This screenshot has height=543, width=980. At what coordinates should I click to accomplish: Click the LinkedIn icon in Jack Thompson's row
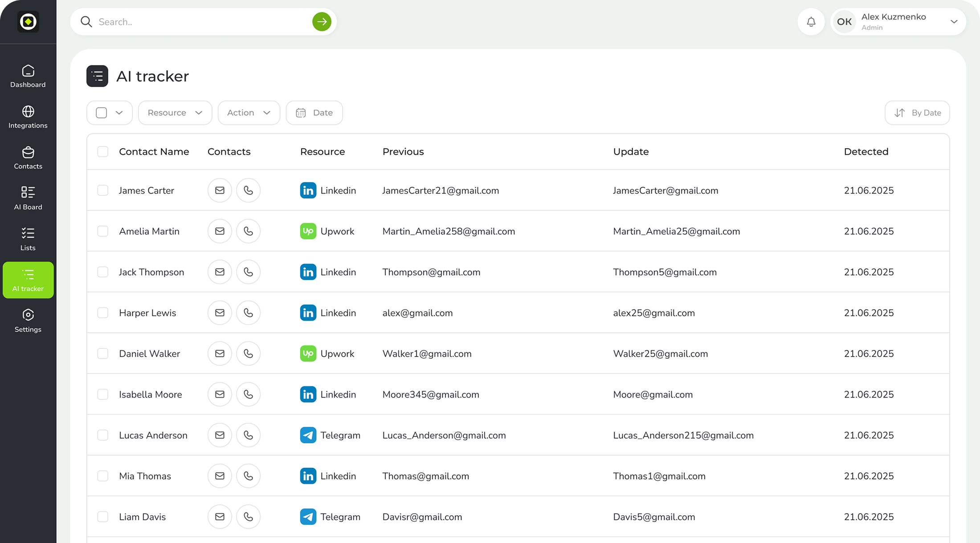pos(308,272)
